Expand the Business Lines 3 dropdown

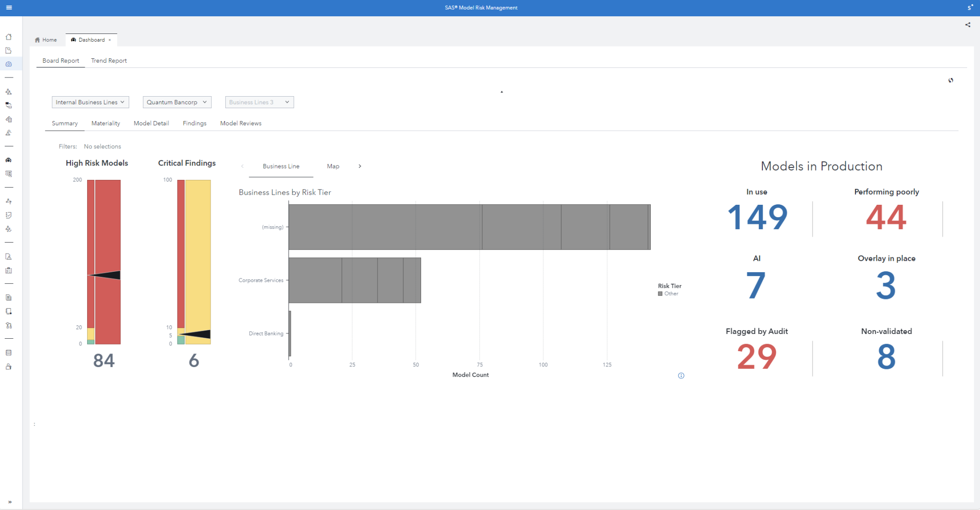[x=259, y=102]
